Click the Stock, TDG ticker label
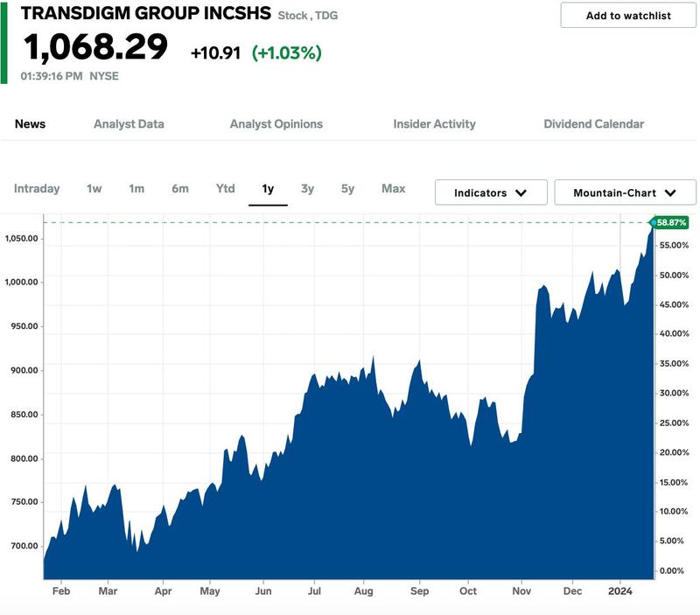 (308, 16)
